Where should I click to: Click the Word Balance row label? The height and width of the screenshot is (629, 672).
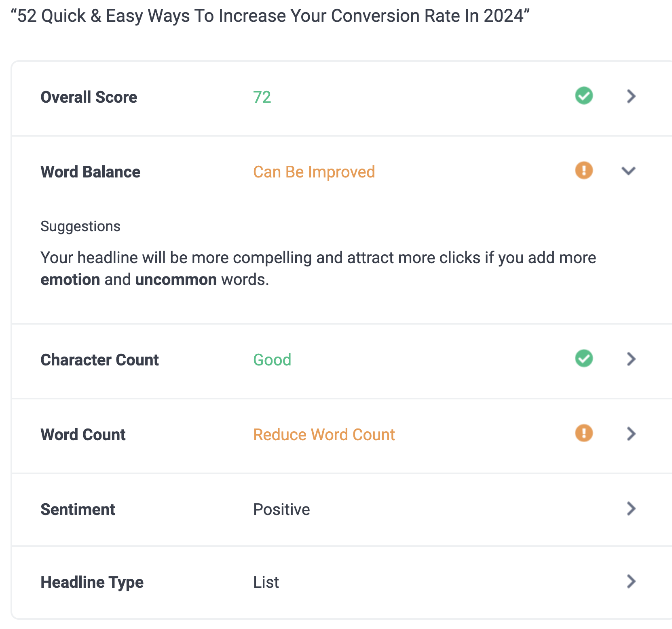click(91, 172)
